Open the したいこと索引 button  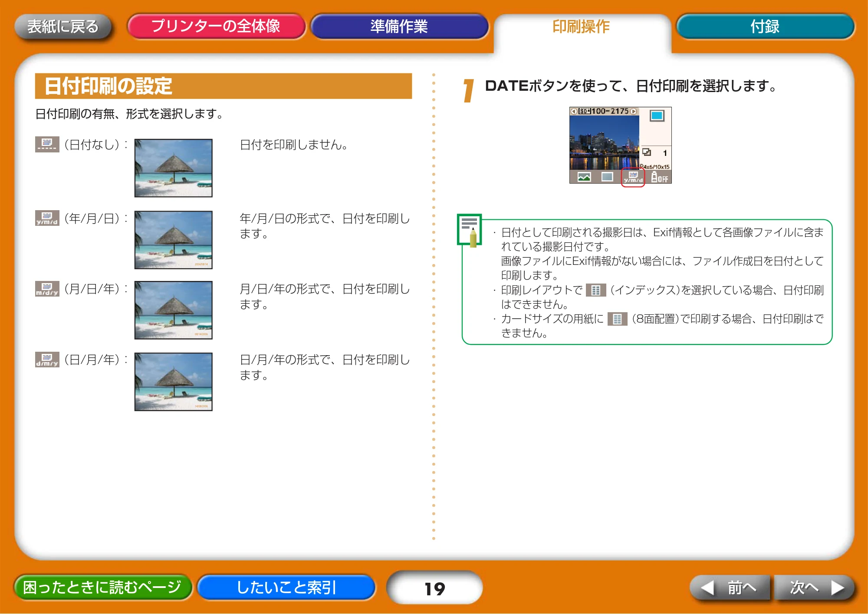286,587
